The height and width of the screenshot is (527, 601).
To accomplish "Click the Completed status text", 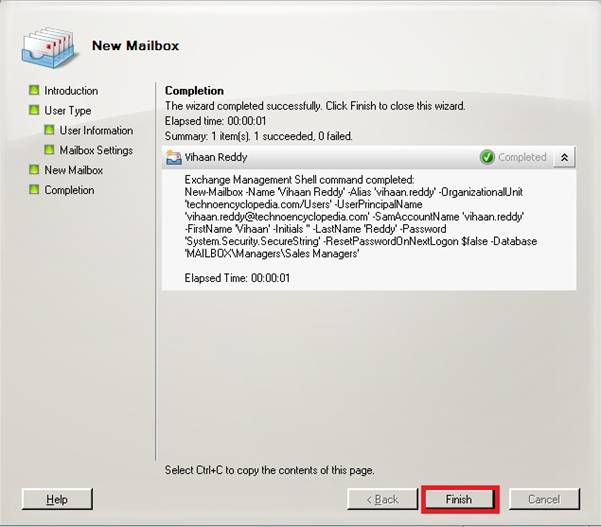I will (522, 157).
